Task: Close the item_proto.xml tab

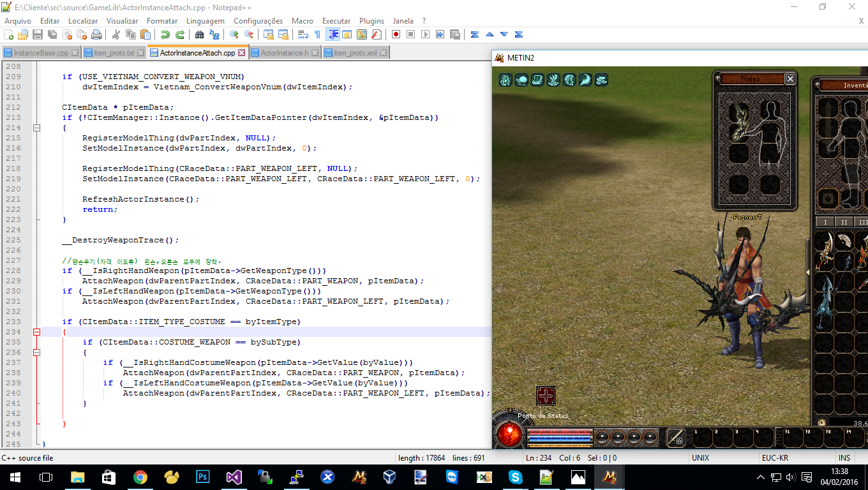Action: pyautogui.click(x=382, y=53)
